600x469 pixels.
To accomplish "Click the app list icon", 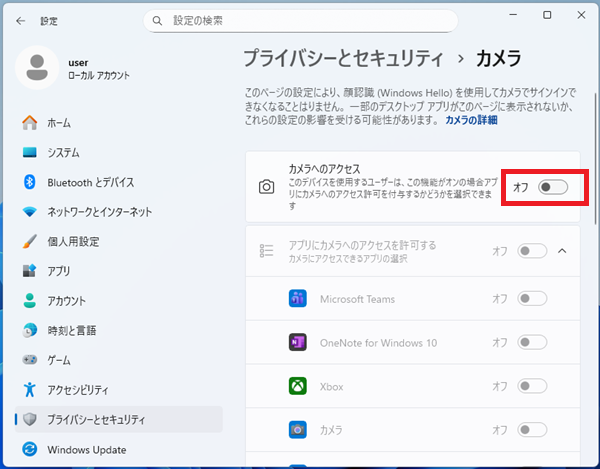I will [266, 251].
